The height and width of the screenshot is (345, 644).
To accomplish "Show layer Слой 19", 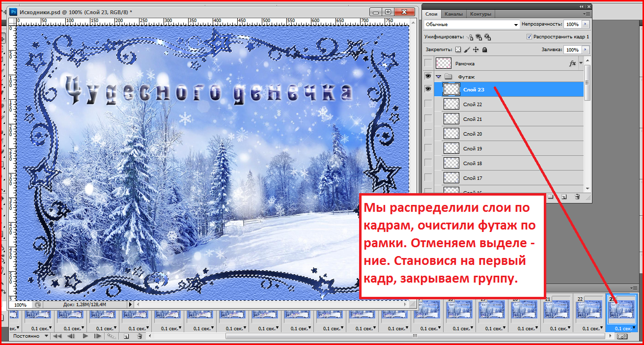I will point(428,148).
